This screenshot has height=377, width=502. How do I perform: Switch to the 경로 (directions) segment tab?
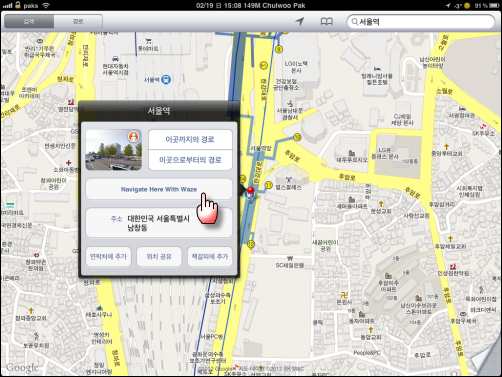(x=78, y=22)
